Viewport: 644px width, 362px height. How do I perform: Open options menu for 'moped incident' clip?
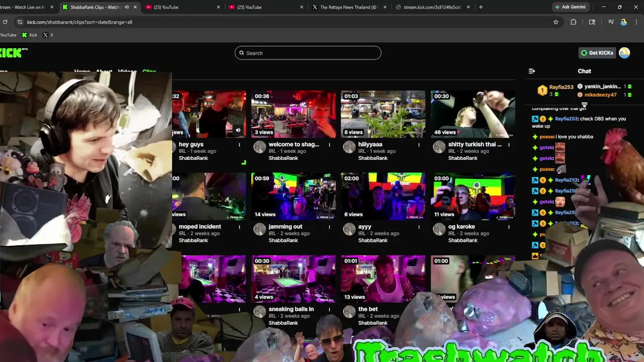tap(239, 227)
